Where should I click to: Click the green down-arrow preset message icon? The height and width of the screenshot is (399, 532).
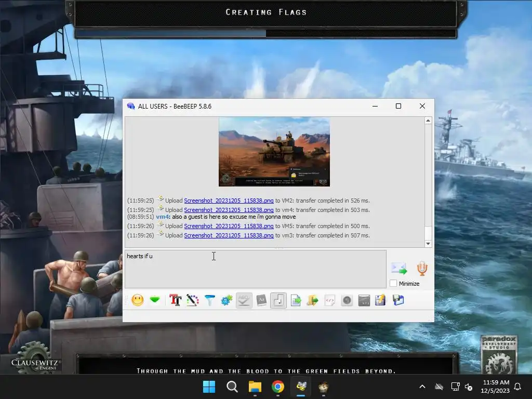click(x=155, y=300)
